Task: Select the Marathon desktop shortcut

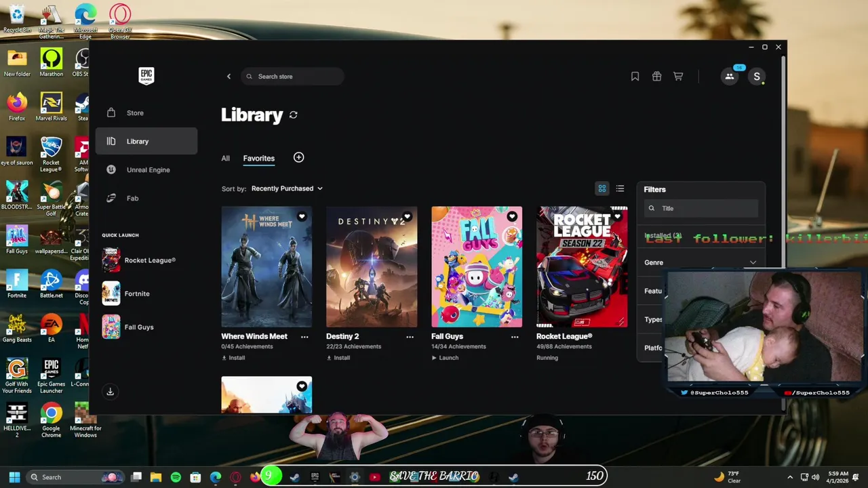Action: [x=51, y=63]
